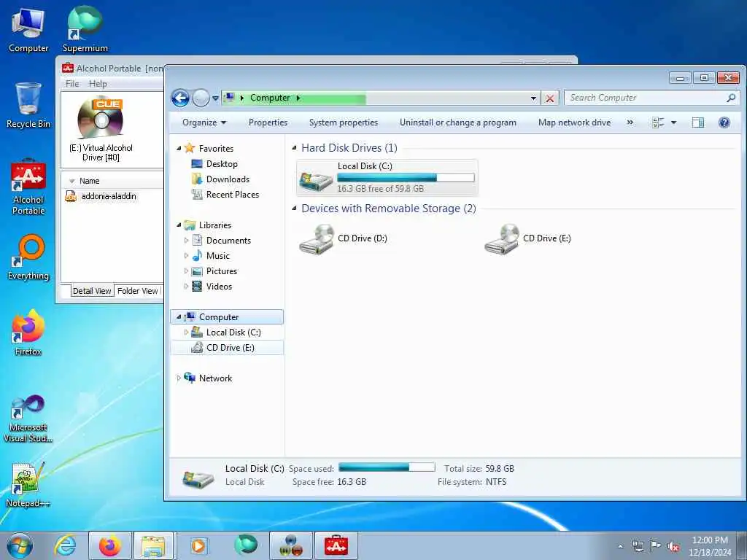Select the Music library
The image size is (747, 560).
pyautogui.click(x=217, y=256)
